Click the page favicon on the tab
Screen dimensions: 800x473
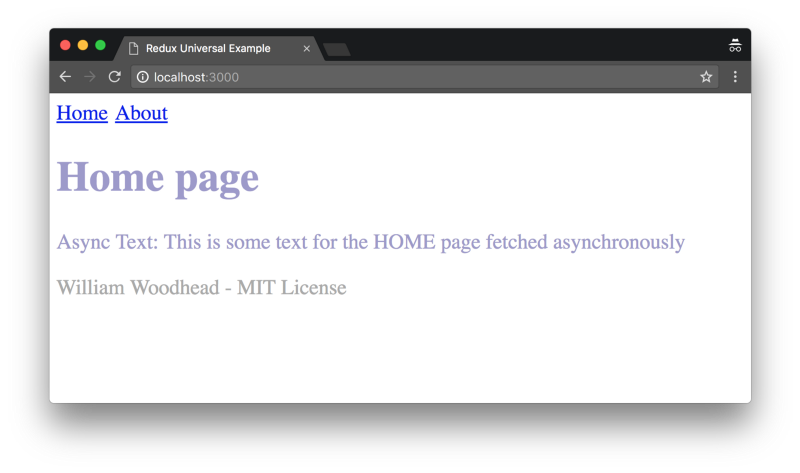[x=133, y=49]
